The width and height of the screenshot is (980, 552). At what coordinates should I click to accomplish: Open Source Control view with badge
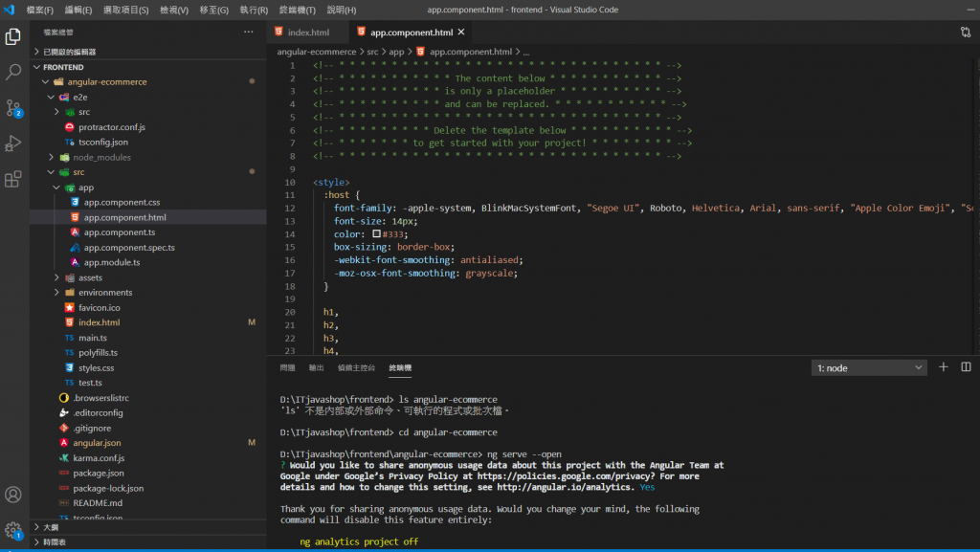click(13, 107)
